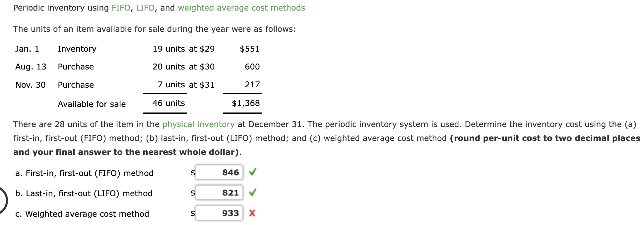The width and height of the screenshot is (644, 225).
Task: Select the LIFO method answer field
Action: [x=219, y=193]
